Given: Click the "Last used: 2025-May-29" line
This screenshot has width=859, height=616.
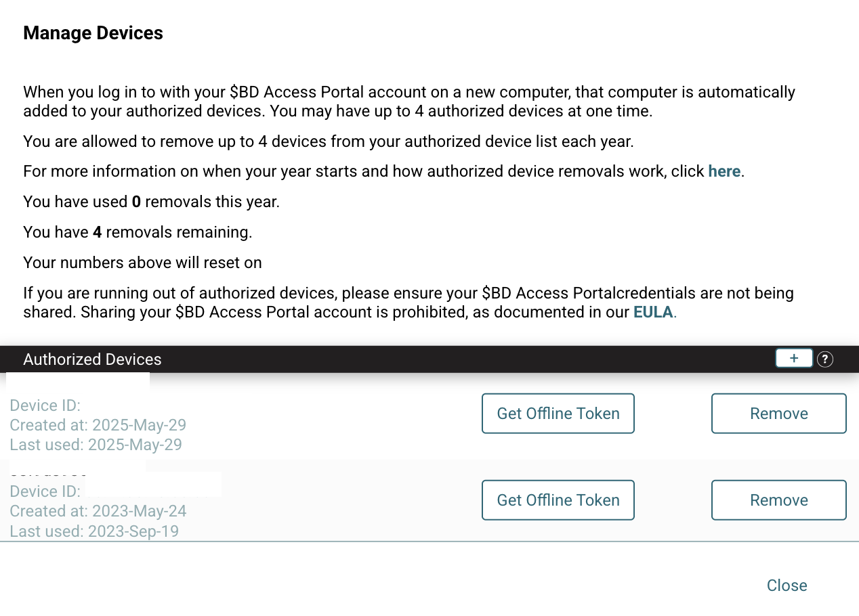Looking at the screenshot, I should (x=96, y=445).
